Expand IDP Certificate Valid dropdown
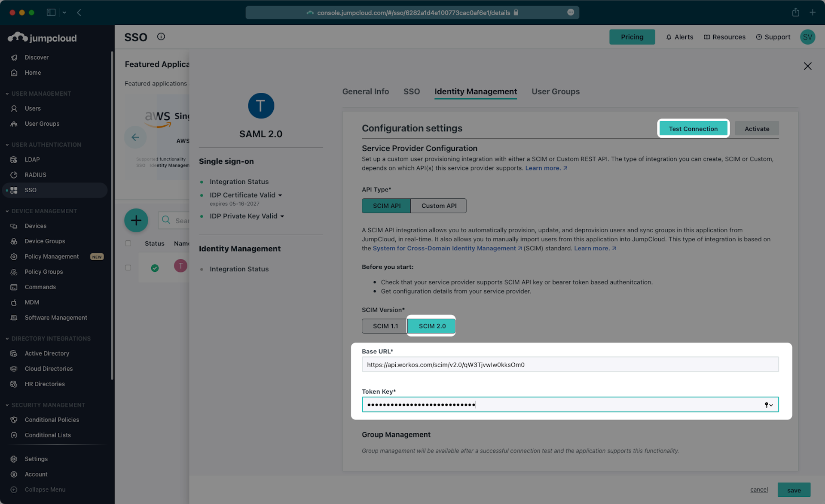 coord(280,195)
